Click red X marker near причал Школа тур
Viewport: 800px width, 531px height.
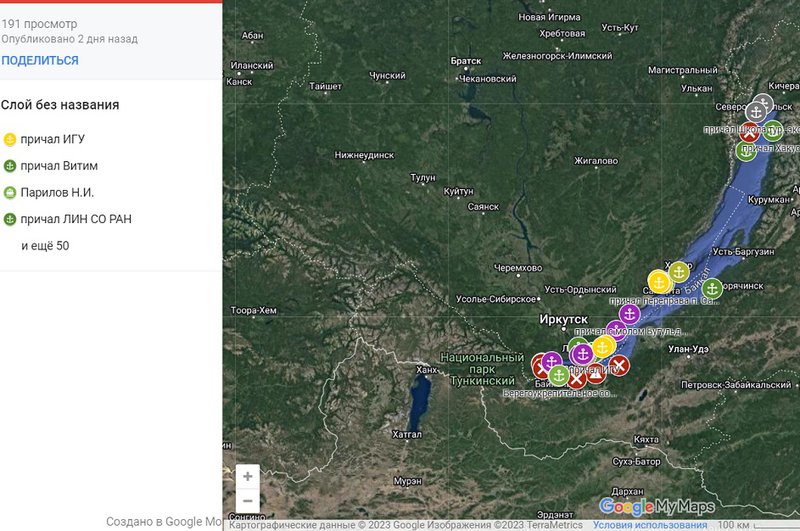(x=749, y=133)
